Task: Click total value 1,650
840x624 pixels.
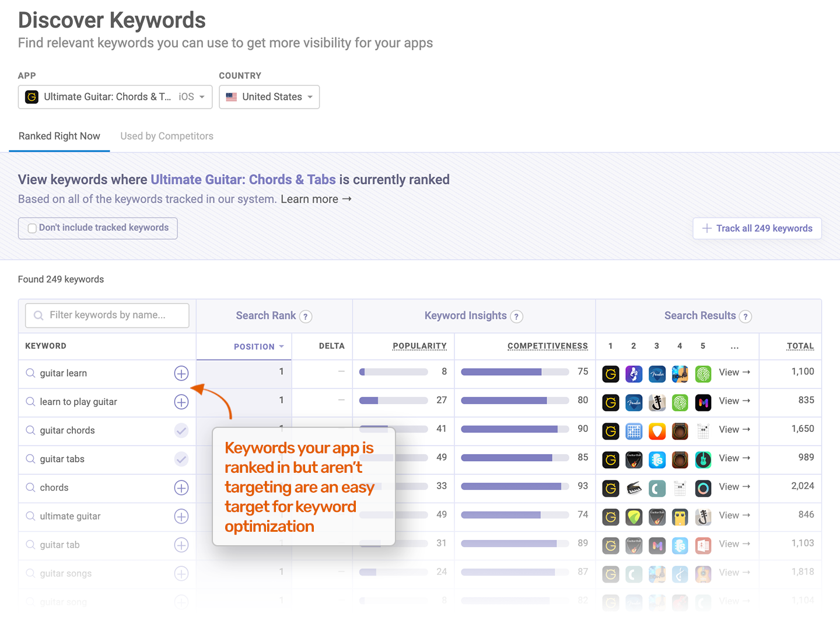Action: (803, 429)
